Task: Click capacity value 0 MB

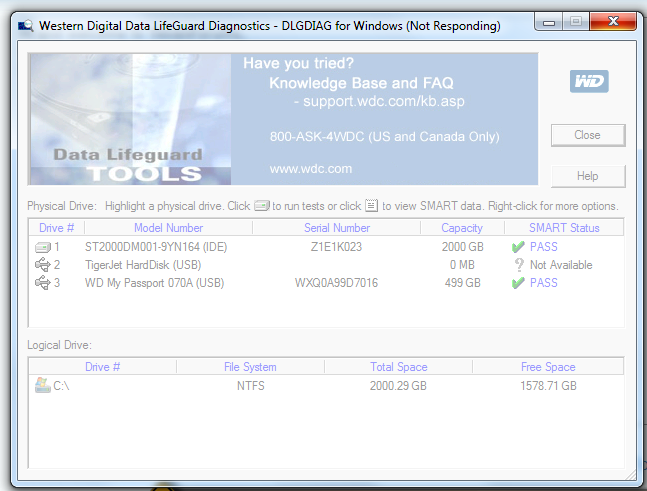Action: [x=462, y=264]
